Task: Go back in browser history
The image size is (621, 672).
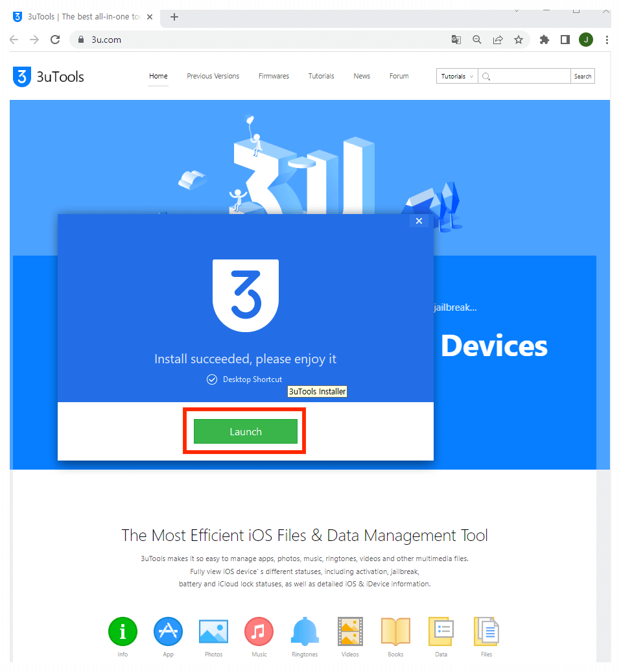Action: click(14, 40)
